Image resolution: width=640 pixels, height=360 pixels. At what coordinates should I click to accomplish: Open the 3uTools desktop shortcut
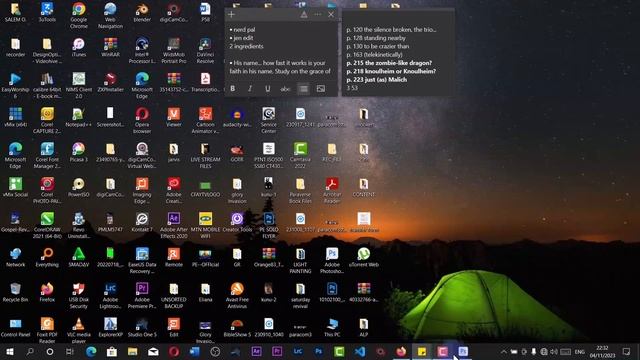pos(47,12)
